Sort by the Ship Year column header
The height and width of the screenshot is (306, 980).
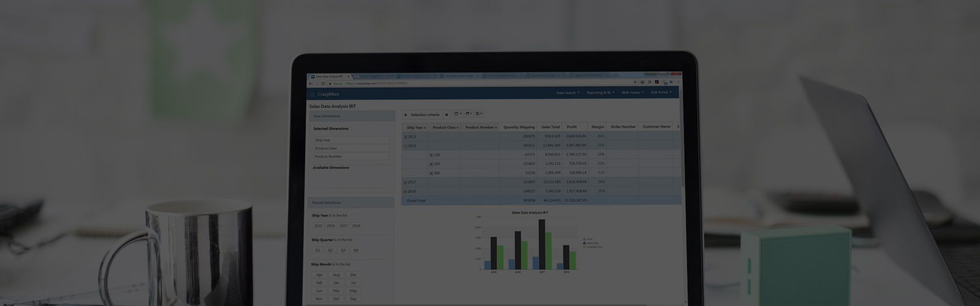tap(415, 127)
